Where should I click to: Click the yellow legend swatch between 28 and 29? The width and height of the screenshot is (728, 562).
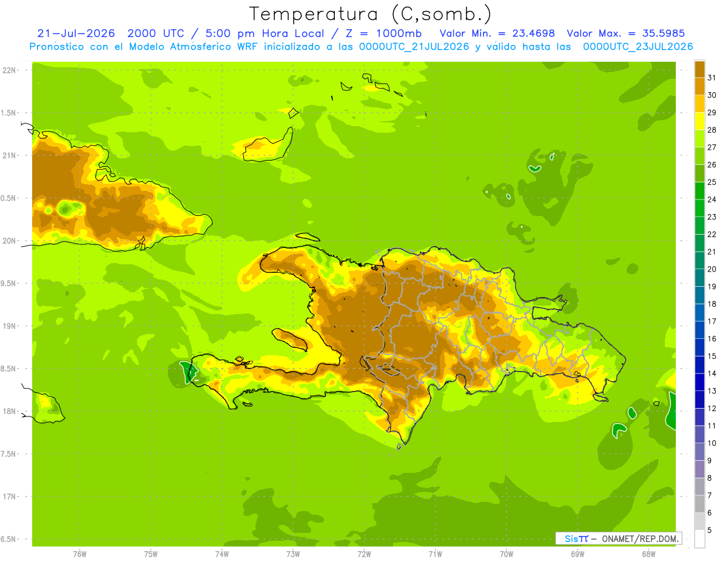(699, 121)
